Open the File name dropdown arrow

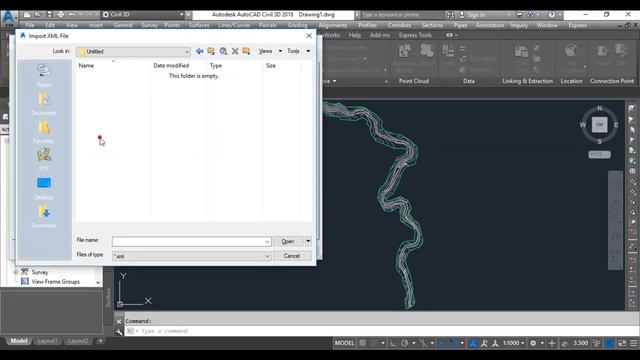(267, 242)
